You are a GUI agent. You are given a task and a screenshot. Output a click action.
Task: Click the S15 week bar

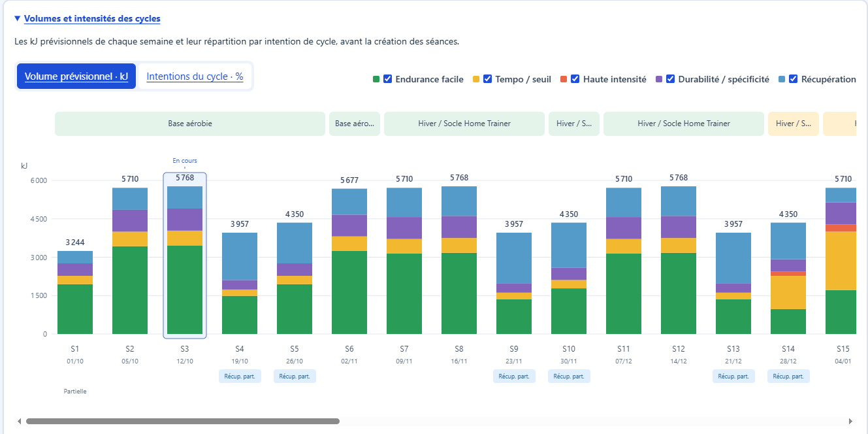841,261
